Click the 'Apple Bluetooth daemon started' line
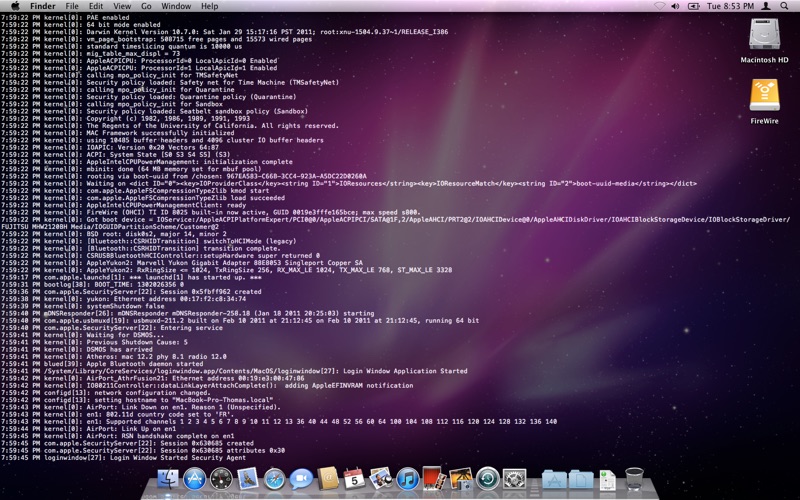The width and height of the screenshot is (800, 500). coord(103,364)
